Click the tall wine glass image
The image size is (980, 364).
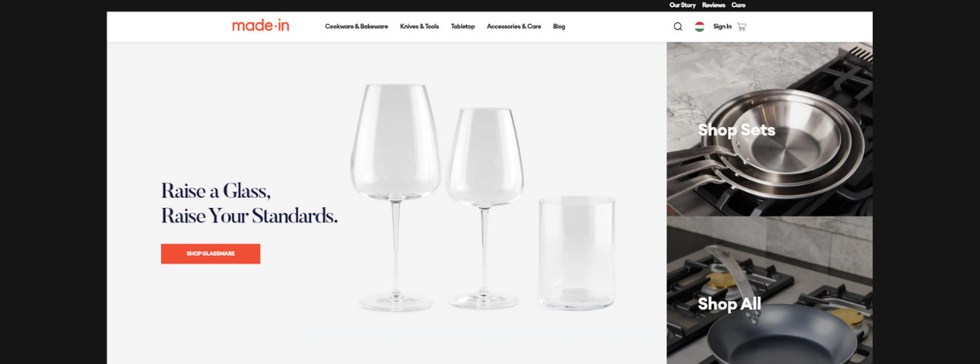click(x=395, y=198)
